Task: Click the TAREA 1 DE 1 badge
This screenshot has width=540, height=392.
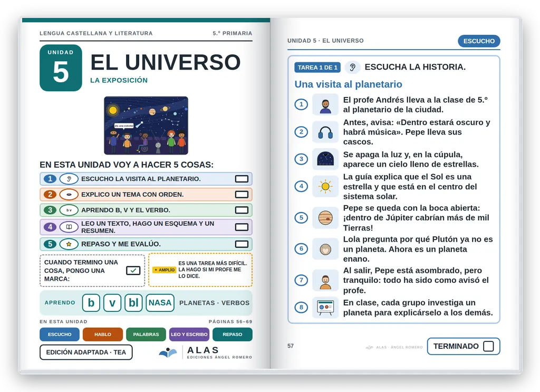Action: (x=317, y=68)
